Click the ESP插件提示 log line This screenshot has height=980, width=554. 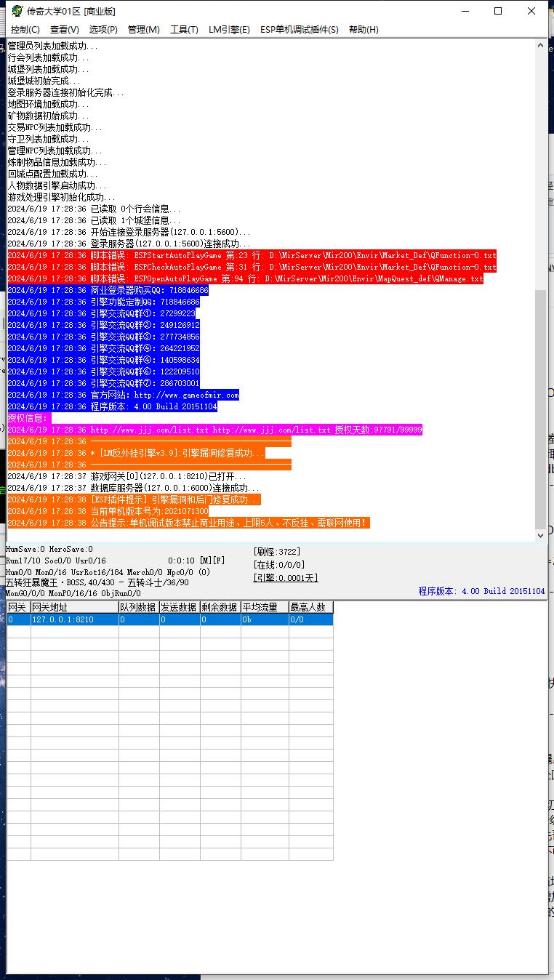pos(134,499)
